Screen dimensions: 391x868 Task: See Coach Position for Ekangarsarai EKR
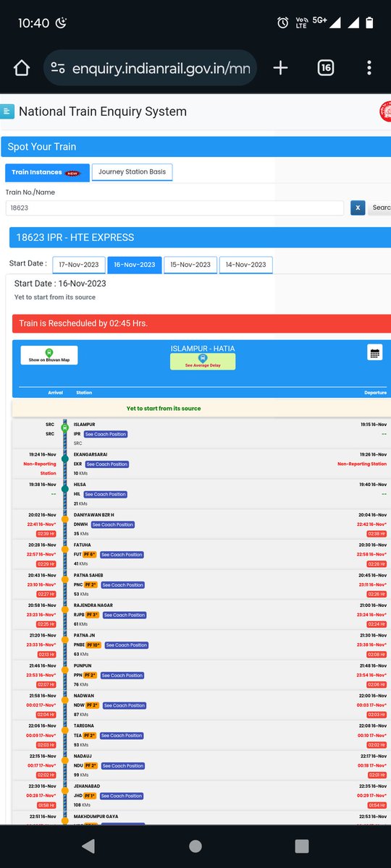point(107,464)
